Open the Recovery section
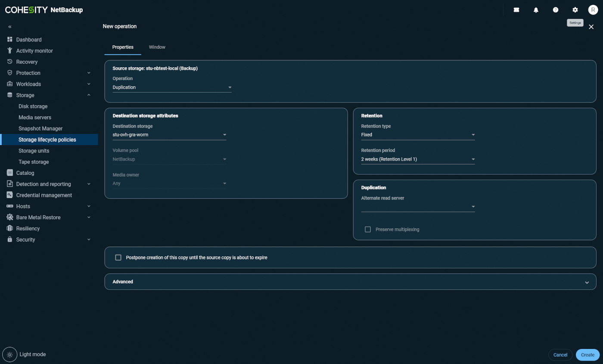Screen dimensions: 603x364 pos(27,62)
